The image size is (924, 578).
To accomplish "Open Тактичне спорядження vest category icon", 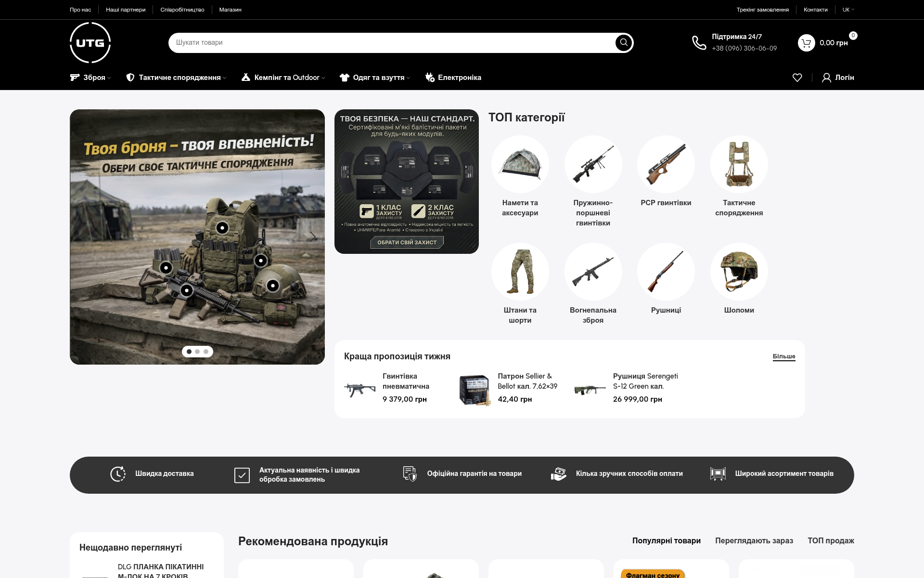I will point(739,164).
